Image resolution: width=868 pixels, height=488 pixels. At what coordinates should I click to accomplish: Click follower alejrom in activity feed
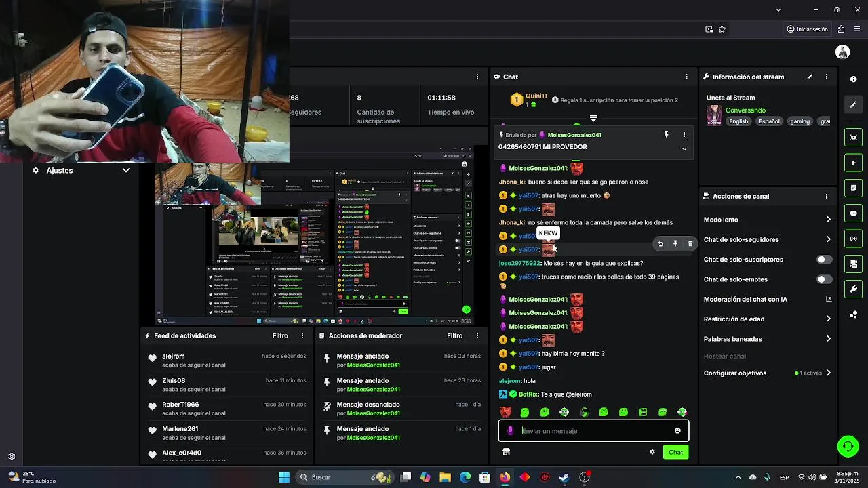173,357
